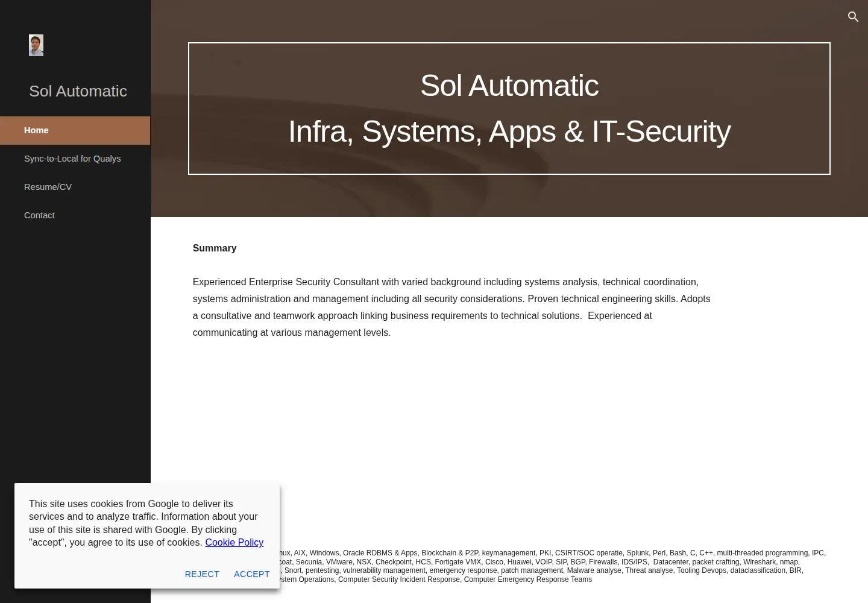Click the 'Sol Automatic' banner title
Screen dimensions: 868x603
(x=509, y=86)
